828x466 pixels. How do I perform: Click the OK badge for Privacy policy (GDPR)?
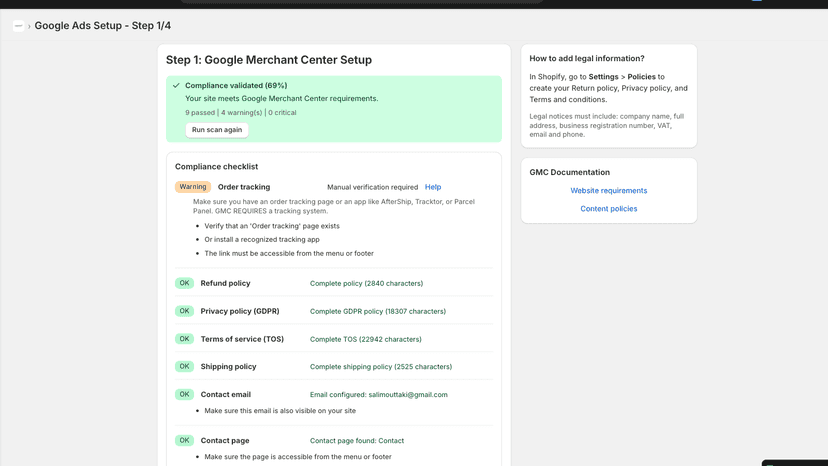(x=184, y=311)
